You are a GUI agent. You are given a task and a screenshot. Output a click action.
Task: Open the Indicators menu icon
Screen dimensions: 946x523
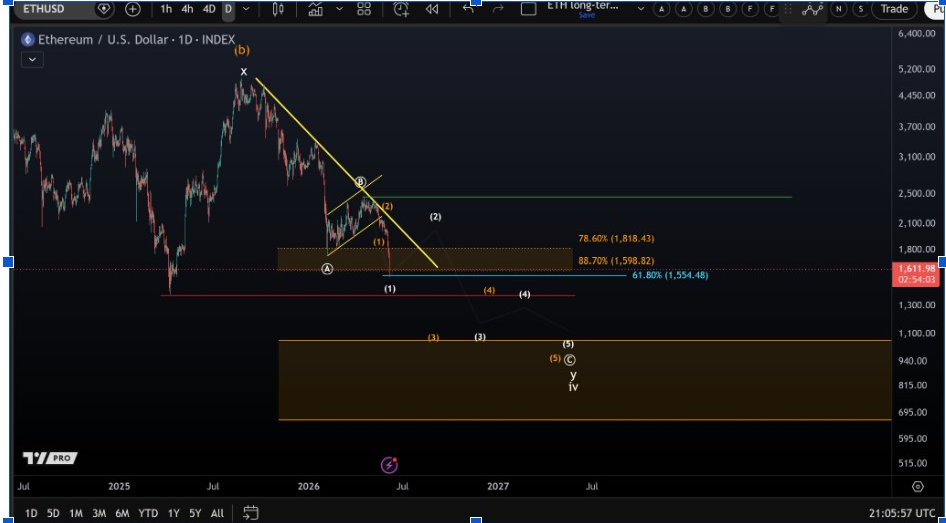click(316, 9)
